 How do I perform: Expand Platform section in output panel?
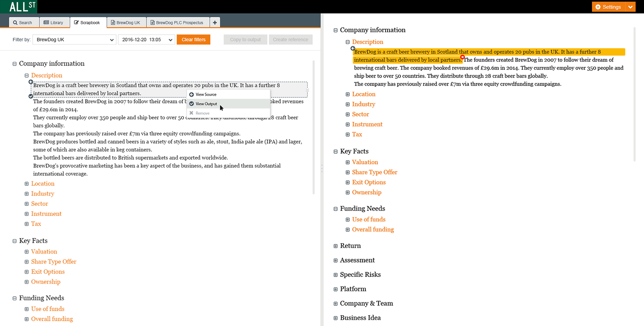pos(335,289)
